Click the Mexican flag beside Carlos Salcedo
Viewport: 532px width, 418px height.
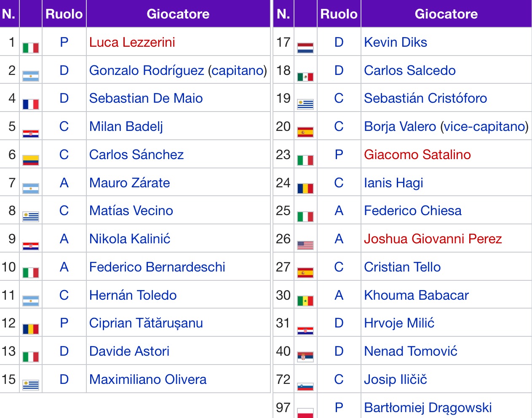click(305, 77)
